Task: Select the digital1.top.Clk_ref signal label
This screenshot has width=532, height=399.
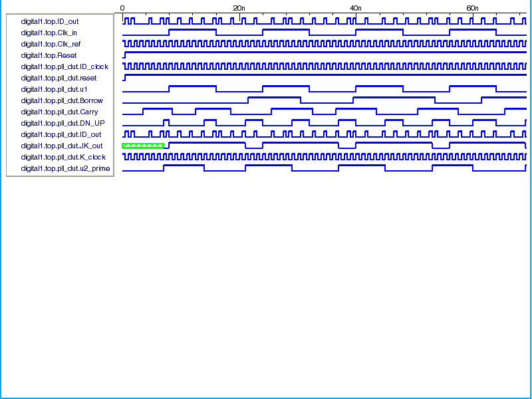Action: click(x=51, y=44)
